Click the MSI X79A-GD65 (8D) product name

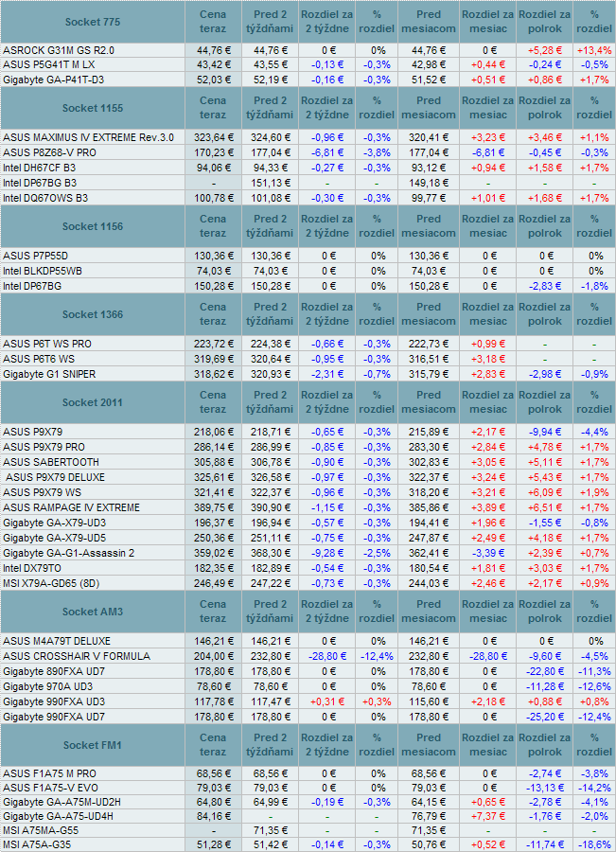57,582
